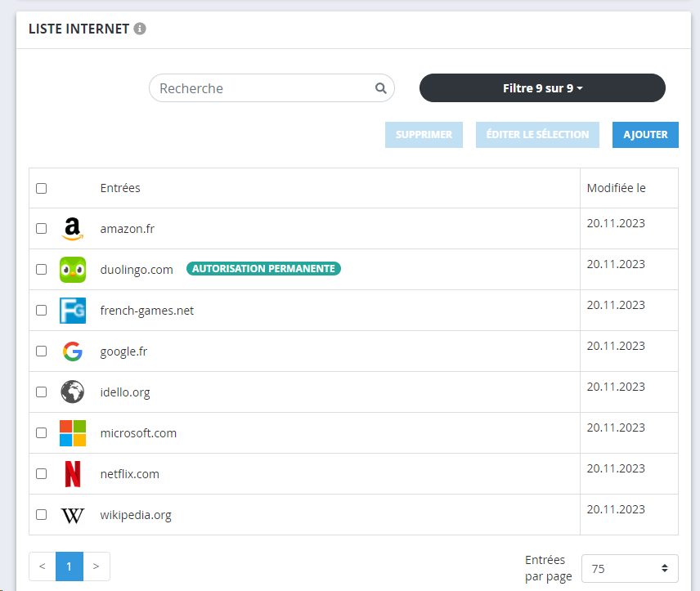Click the Duolingo owl icon
Image resolution: width=700 pixels, height=591 pixels.
73,269
